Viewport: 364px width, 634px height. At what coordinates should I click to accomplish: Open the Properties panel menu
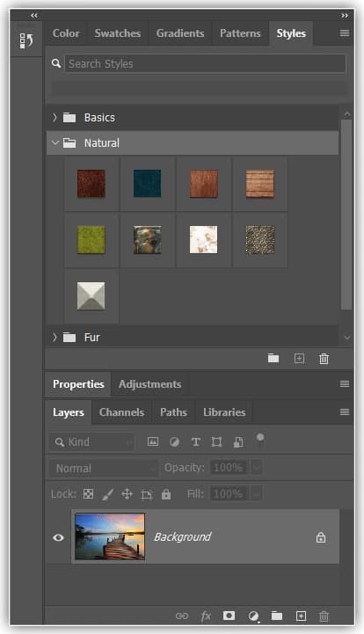coord(345,383)
